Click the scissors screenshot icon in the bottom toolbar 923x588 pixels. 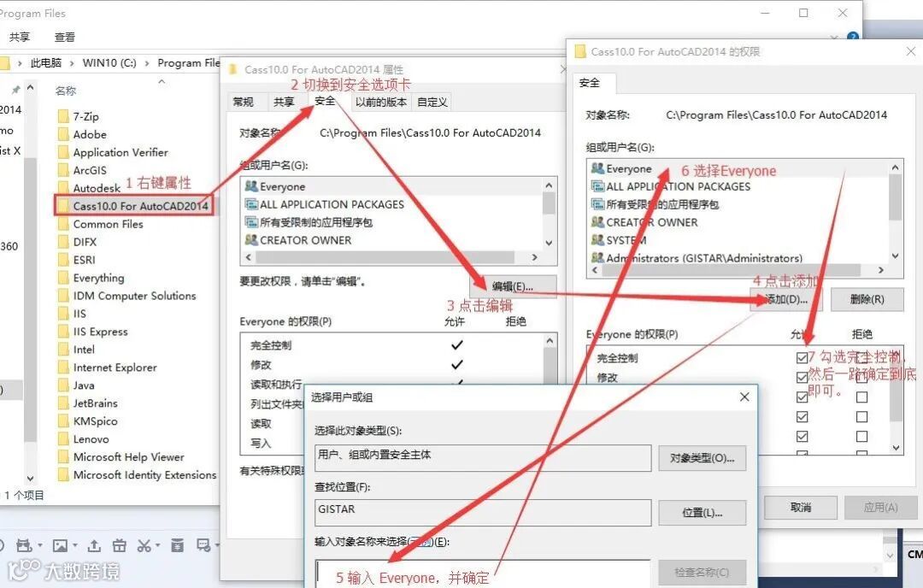tap(144, 545)
